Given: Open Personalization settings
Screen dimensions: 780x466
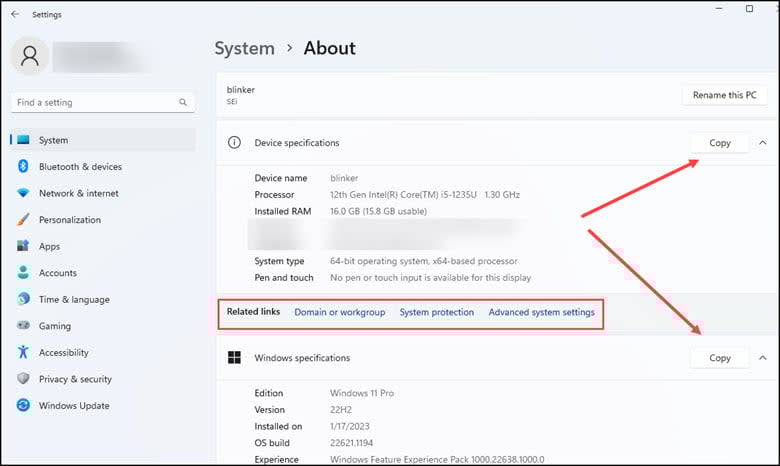Looking at the screenshot, I should [x=103, y=219].
